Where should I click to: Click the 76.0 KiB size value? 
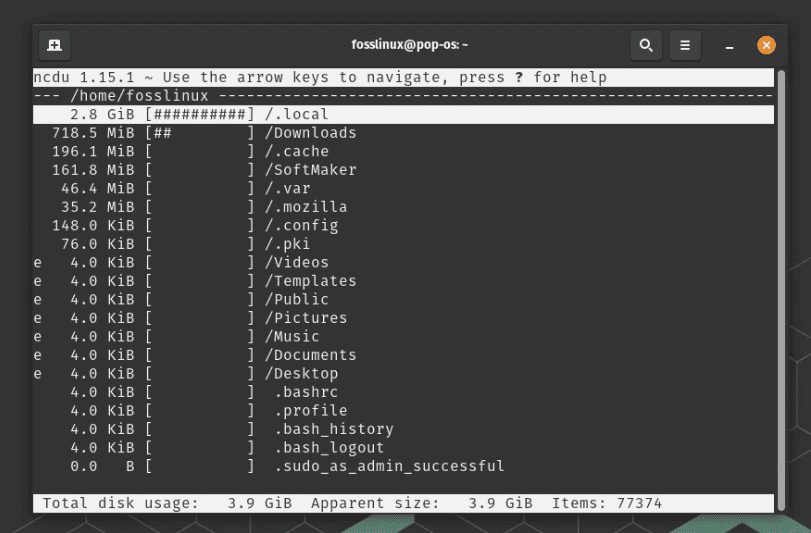pyautogui.click(x=97, y=244)
